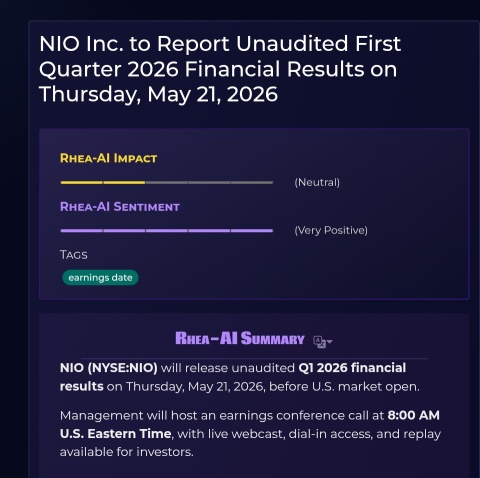Click the NIO (NYSE:NIO) ticker text
The width and height of the screenshot is (480, 478).
coord(109,368)
